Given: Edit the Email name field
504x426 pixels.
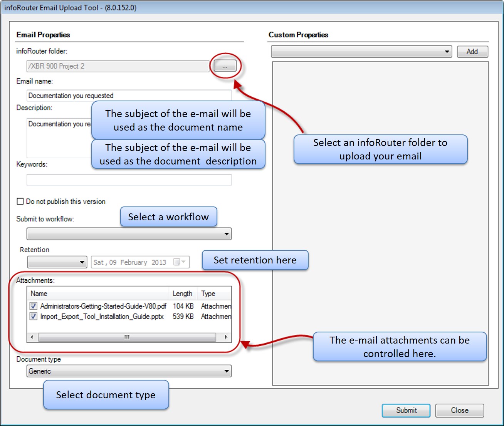Looking at the screenshot, I should point(129,96).
